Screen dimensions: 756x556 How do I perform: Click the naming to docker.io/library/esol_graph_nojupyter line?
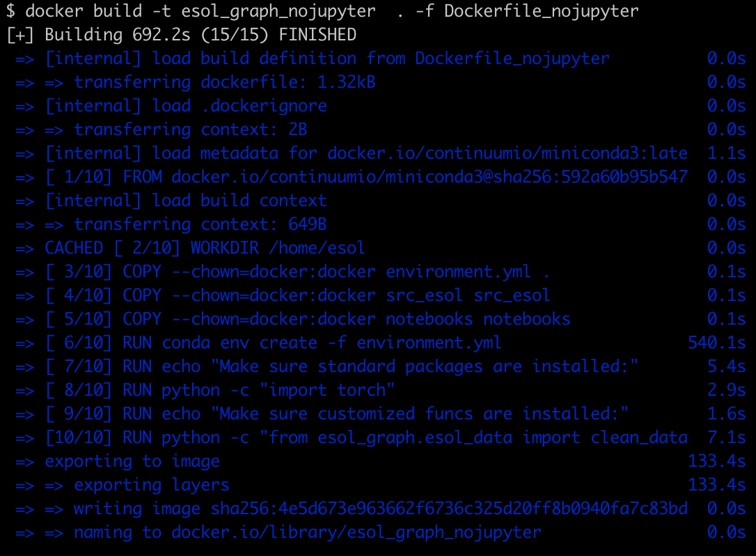point(380,532)
